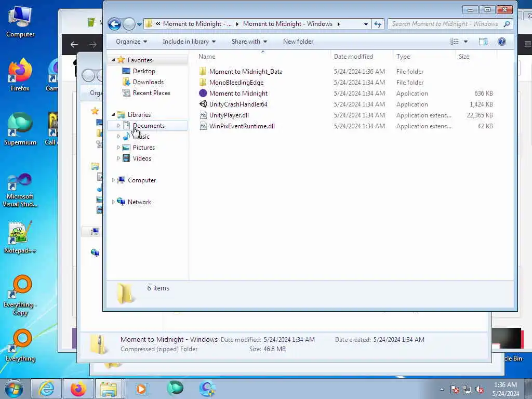Launch Internet Explorer from taskbar

click(46, 389)
